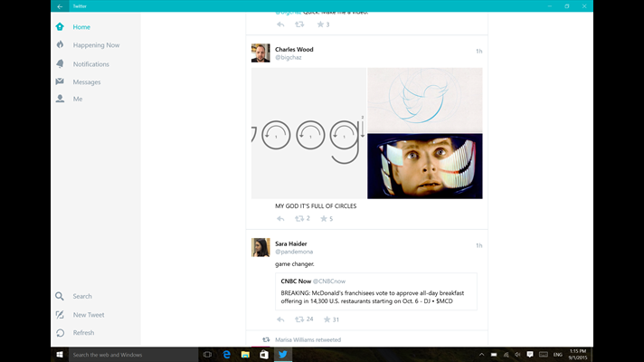This screenshot has width=644, height=362.
Task: Retweet Sara Haider's tweet with 24 retweets
Action: (x=299, y=319)
